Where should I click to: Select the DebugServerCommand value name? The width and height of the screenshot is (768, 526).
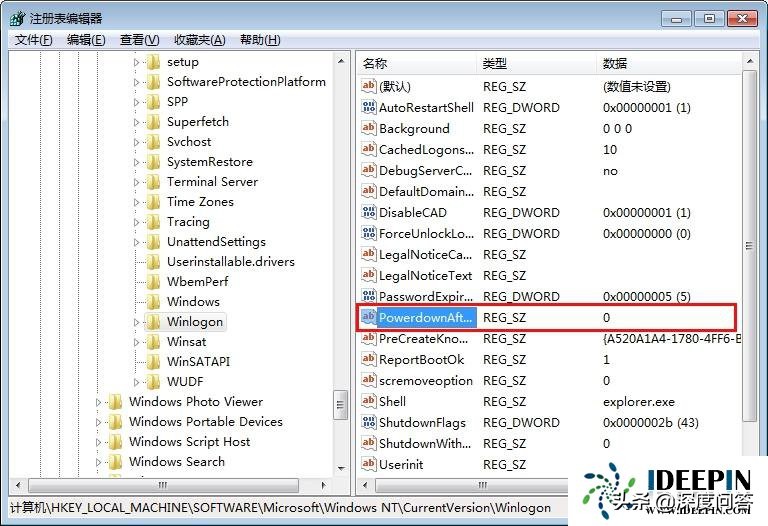click(426, 170)
